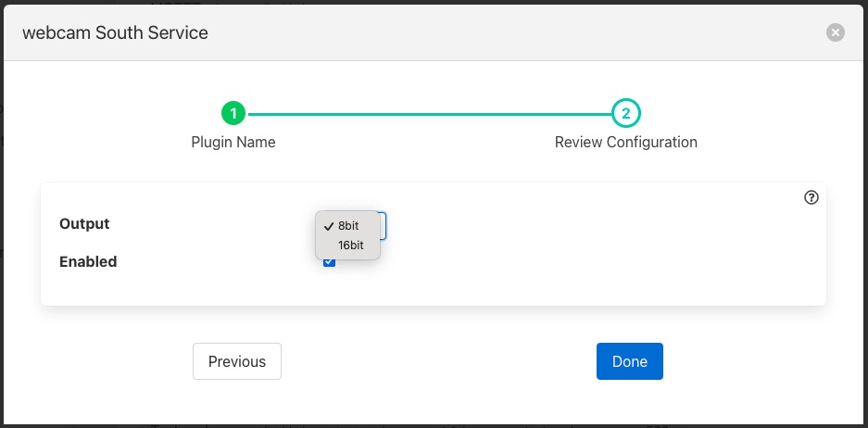Collapse the Output dropdown select box

coord(383,224)
